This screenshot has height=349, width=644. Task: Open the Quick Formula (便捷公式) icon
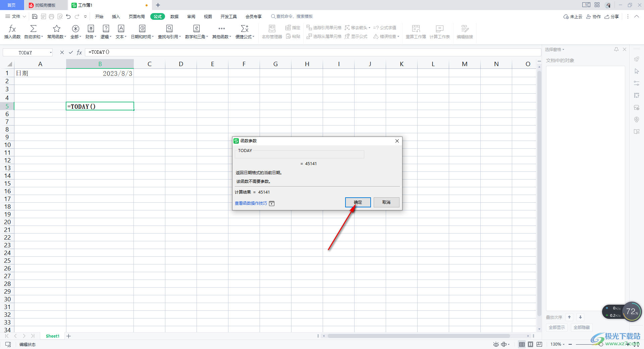click(x=245, y=29)
